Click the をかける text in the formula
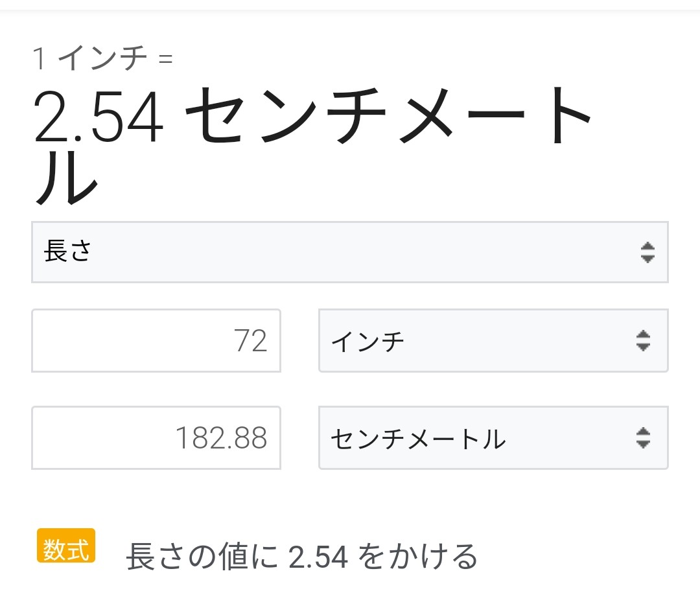 point(415,557)
